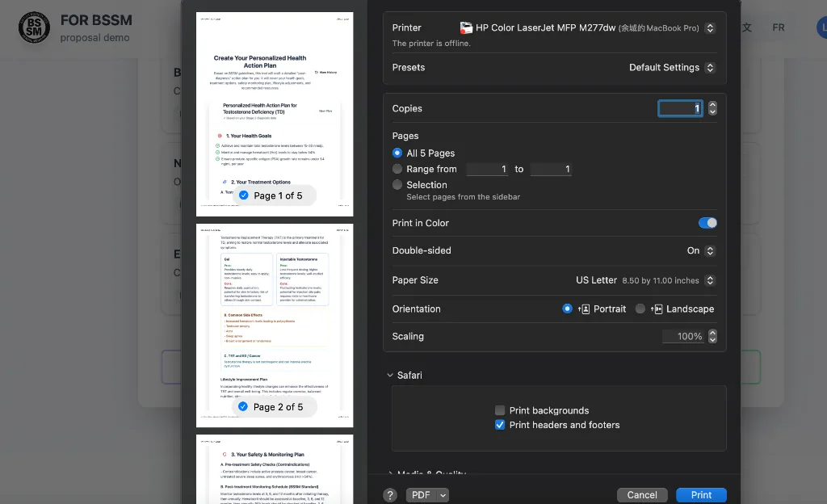Select the page 3 preview thumbnail

point(275,469)
